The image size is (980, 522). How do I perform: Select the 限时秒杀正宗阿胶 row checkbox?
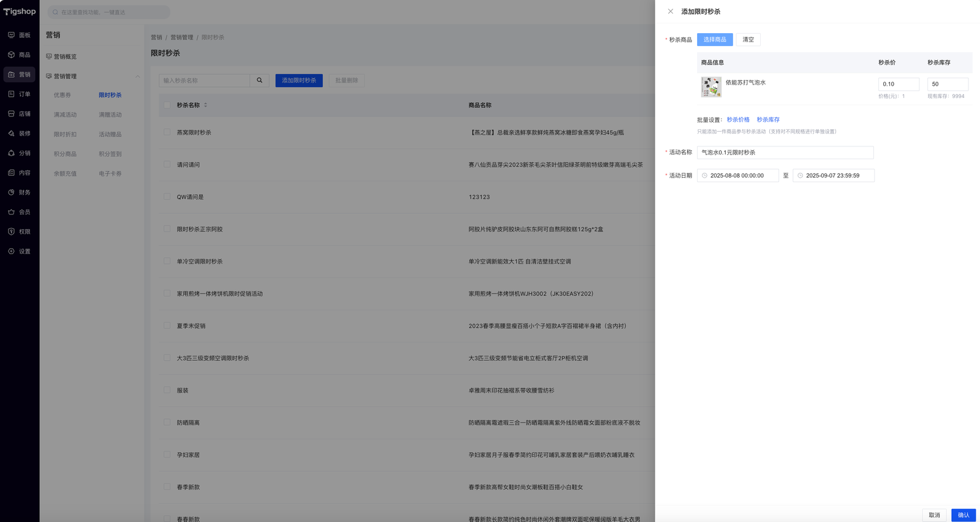click(167, 229)
